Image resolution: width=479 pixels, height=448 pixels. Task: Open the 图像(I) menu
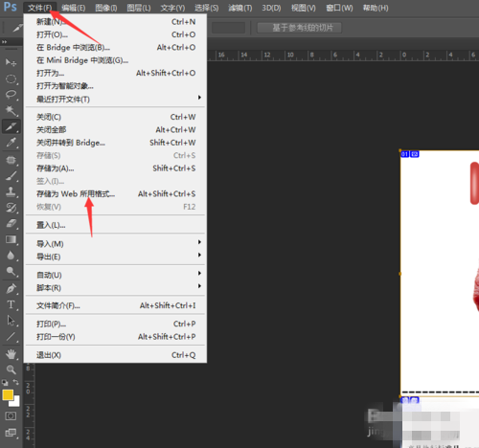pyautogui.click(x=106, y=8)
